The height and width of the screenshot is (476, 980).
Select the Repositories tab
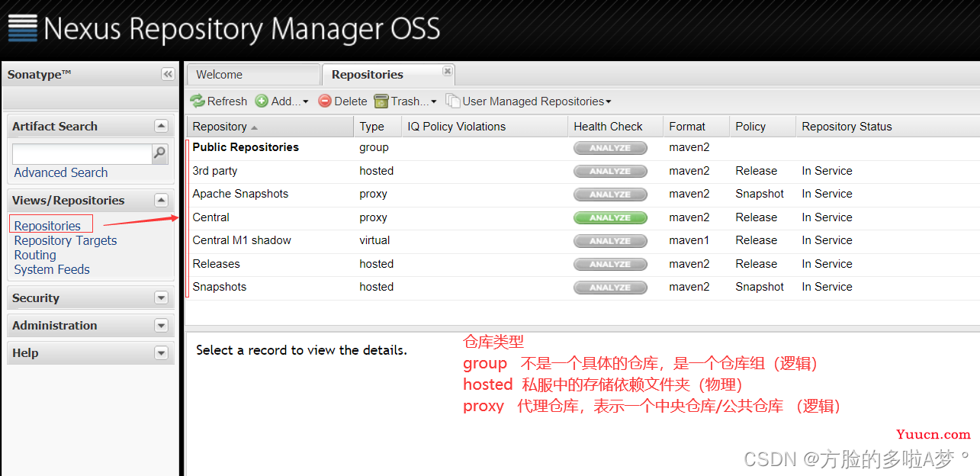point(388,75)
